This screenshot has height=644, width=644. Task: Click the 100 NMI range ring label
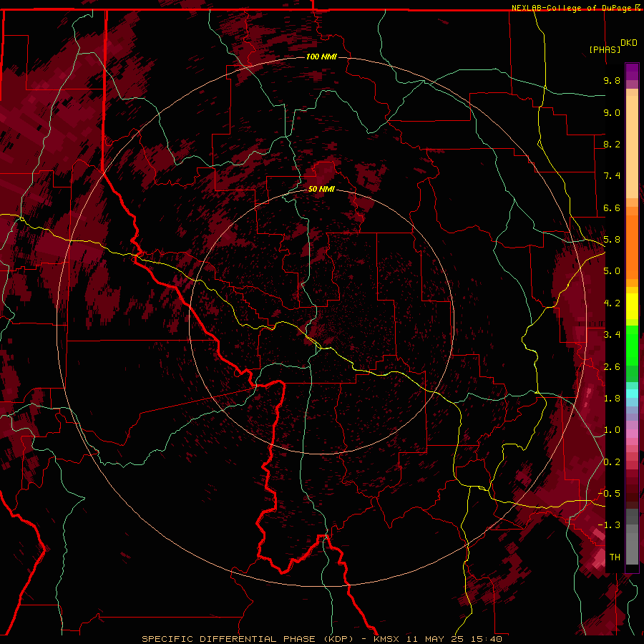321,57
